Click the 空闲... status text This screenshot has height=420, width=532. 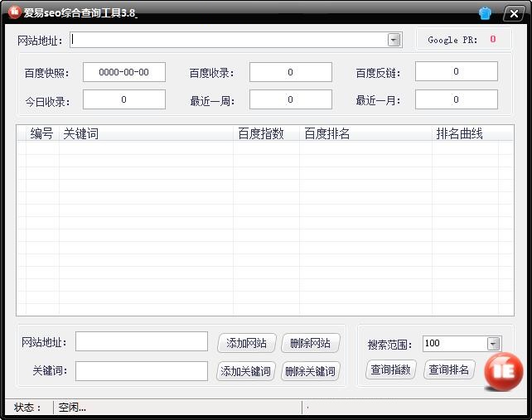(72, 407)
